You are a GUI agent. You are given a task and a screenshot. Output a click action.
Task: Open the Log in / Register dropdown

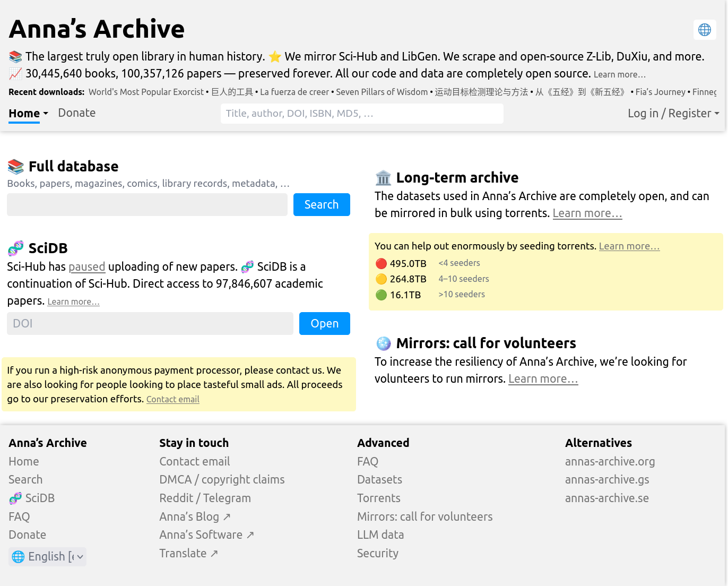673,114
